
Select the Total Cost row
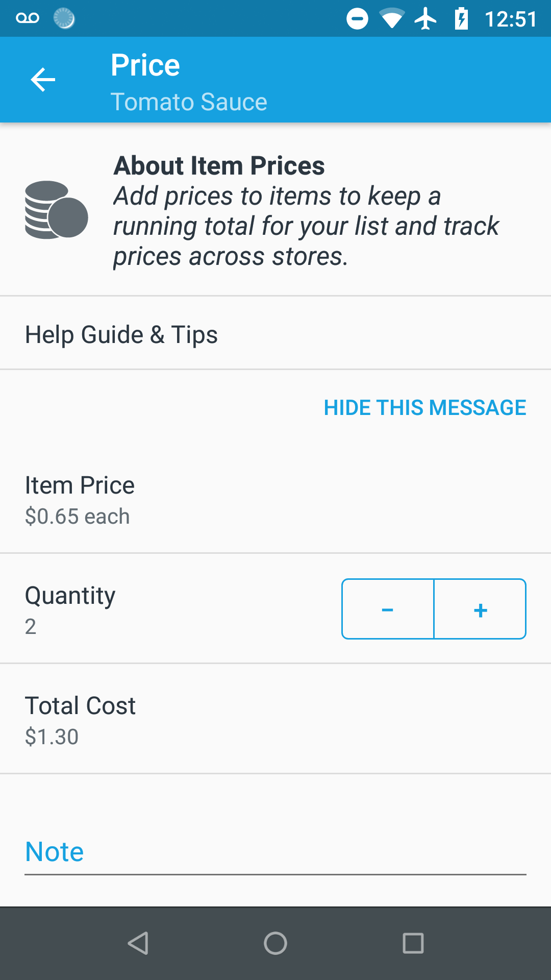(x=275, y=720)
